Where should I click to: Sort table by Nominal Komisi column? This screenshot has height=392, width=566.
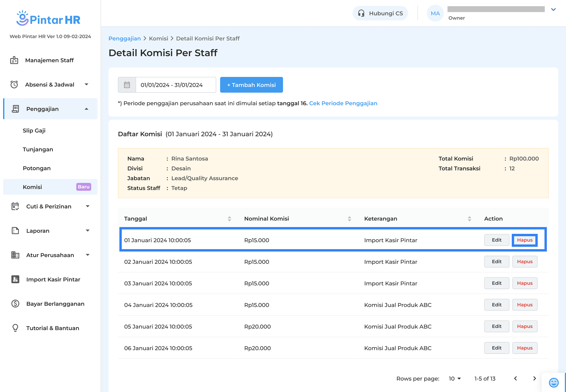349,219
